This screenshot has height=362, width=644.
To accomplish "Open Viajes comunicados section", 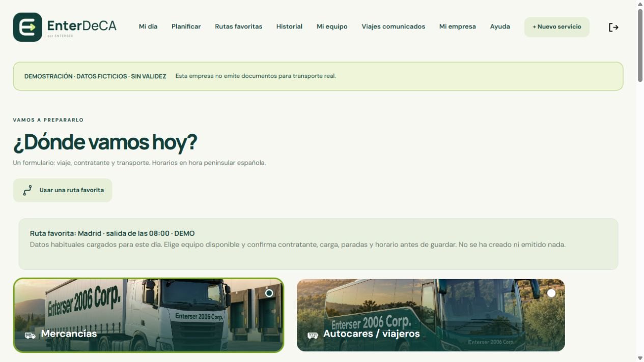I will pos(394,26).
